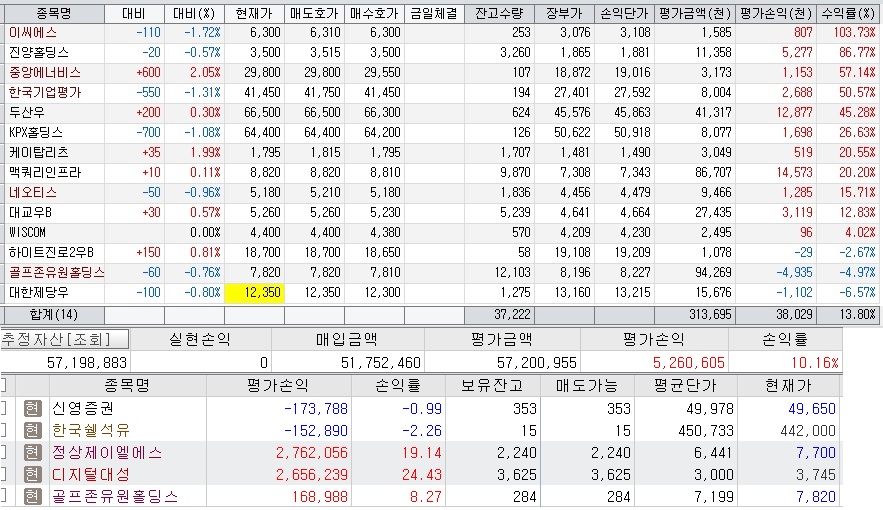The height and width of the screenshot is (510, 883).
Task: Sort lower table by 평균단가 header
Action: (685, 386)
